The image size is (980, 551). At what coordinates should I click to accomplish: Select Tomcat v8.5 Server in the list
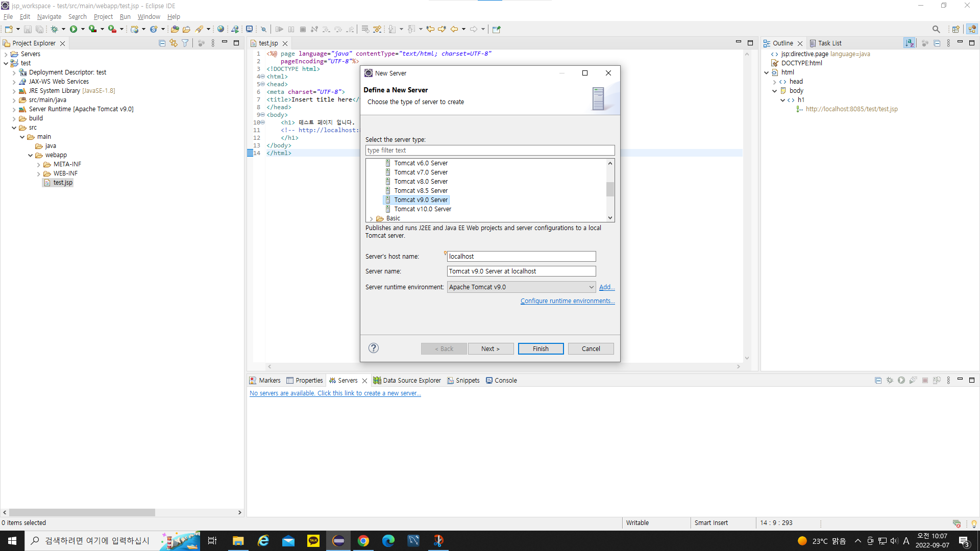tap(421, 191)
